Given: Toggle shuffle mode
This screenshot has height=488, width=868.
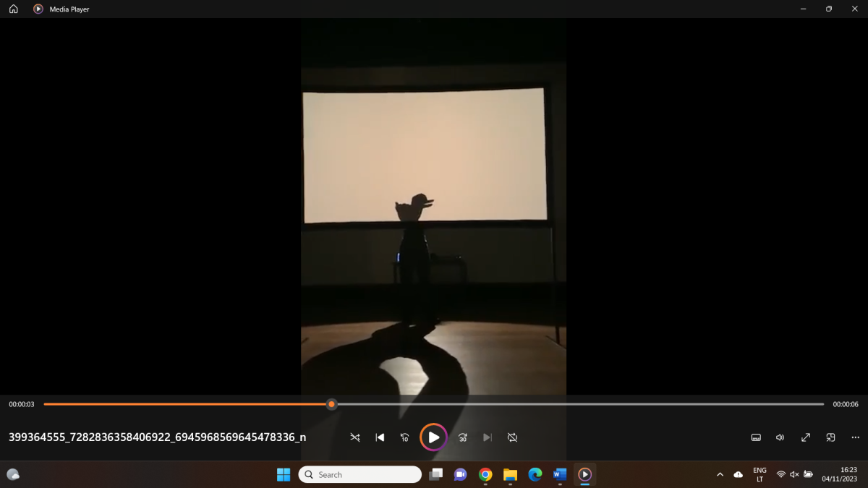Looking at the screenshot, I should coord(355,437).
